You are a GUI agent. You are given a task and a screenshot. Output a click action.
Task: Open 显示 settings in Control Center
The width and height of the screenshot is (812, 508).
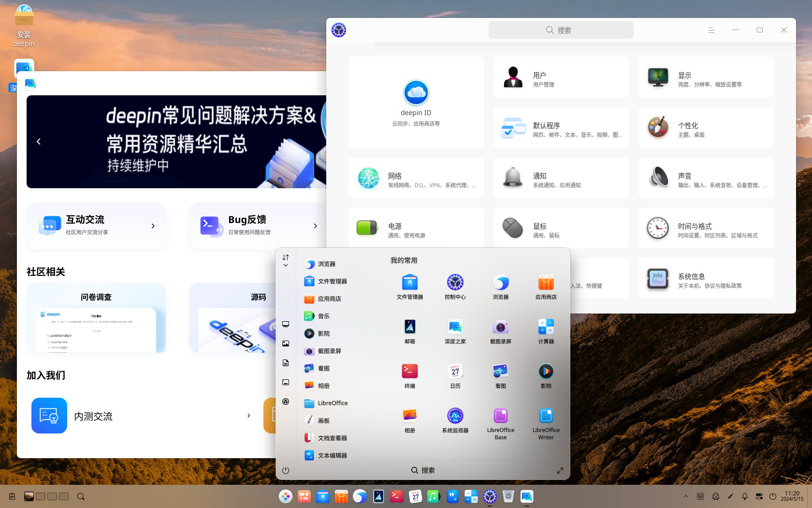click(x=706, y=77)
